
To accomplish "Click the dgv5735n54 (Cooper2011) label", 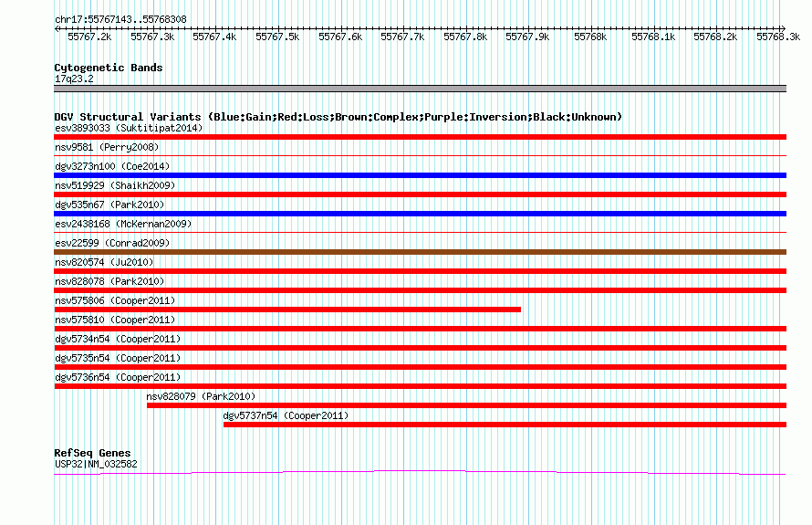I will click(x=118, y=358).
